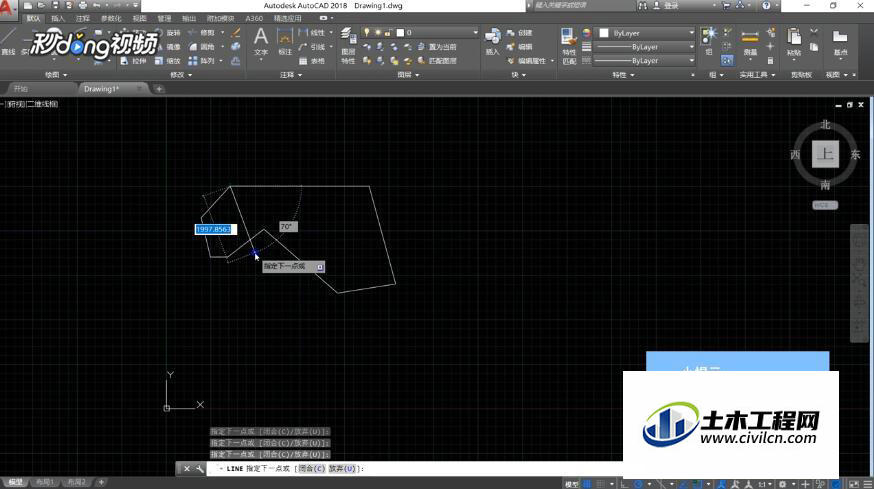Toggle layer on/off lightbulb icon
This screenshot has height=489, width=874.
[366, 33]
